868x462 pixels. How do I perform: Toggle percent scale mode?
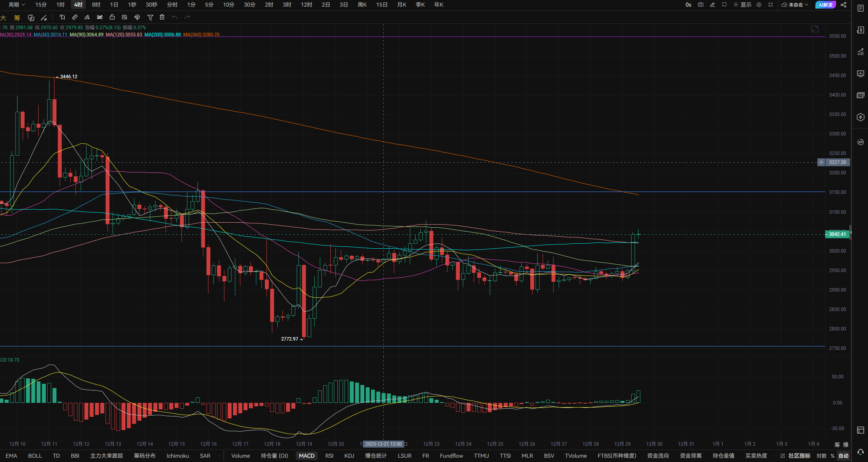832,456
